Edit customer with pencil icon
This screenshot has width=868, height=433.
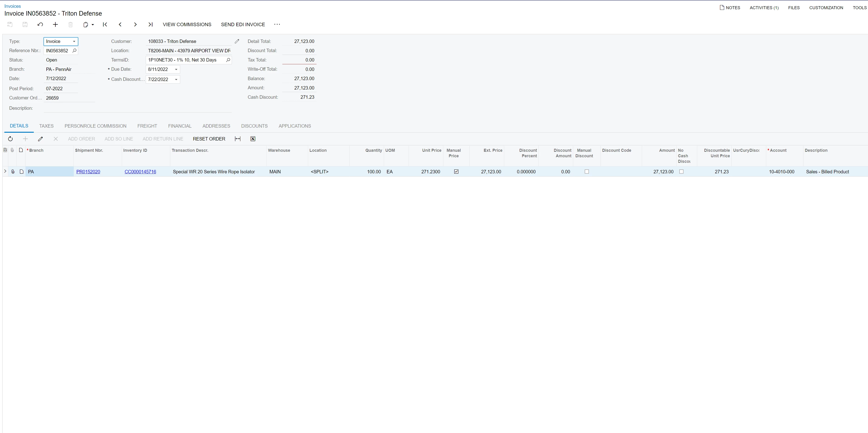click(x=237, y=41)
